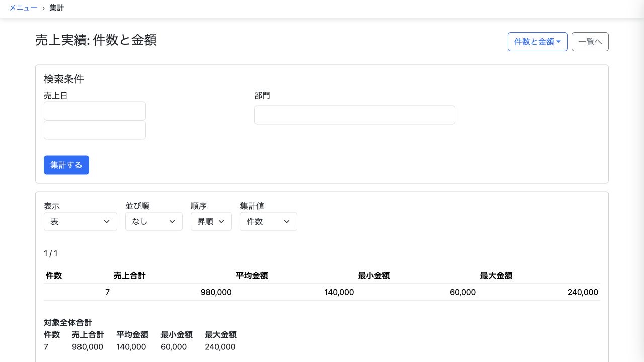Screen dimensions: 644x362
Task: Click the first 売上日 date input
Action: (95, 111)
